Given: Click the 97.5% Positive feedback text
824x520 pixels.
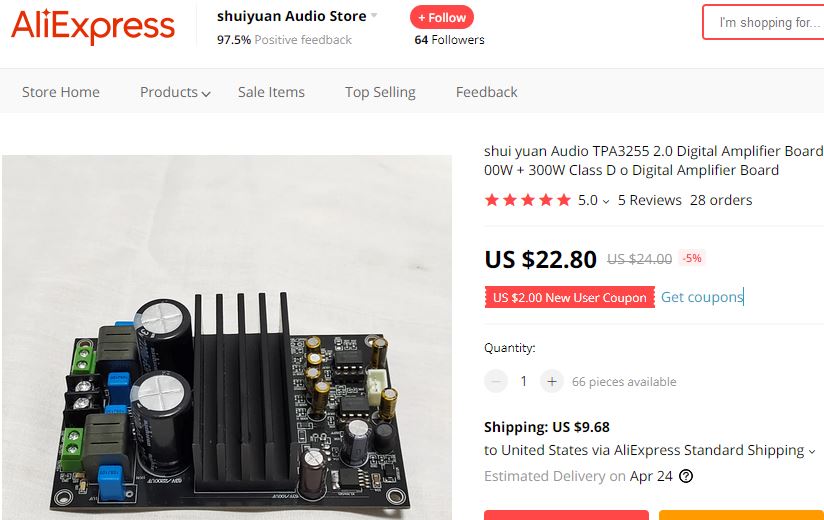Looking at the screenshot, I should coord(284,40).
